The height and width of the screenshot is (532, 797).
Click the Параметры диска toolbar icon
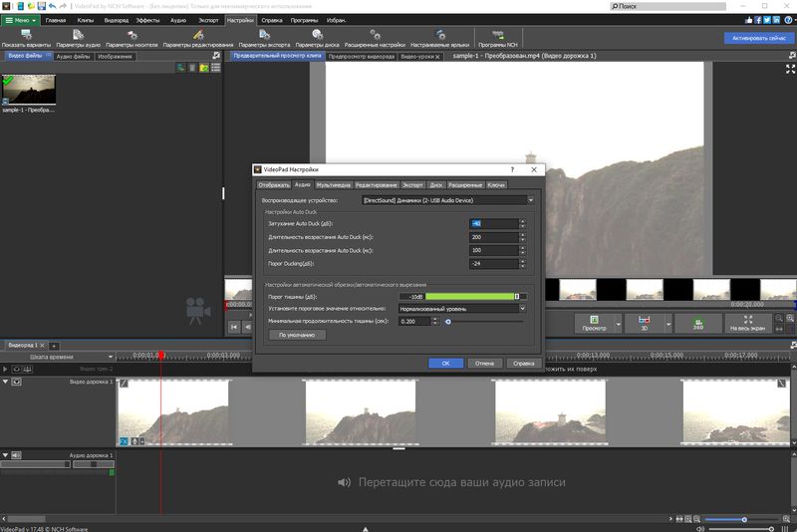317,36
